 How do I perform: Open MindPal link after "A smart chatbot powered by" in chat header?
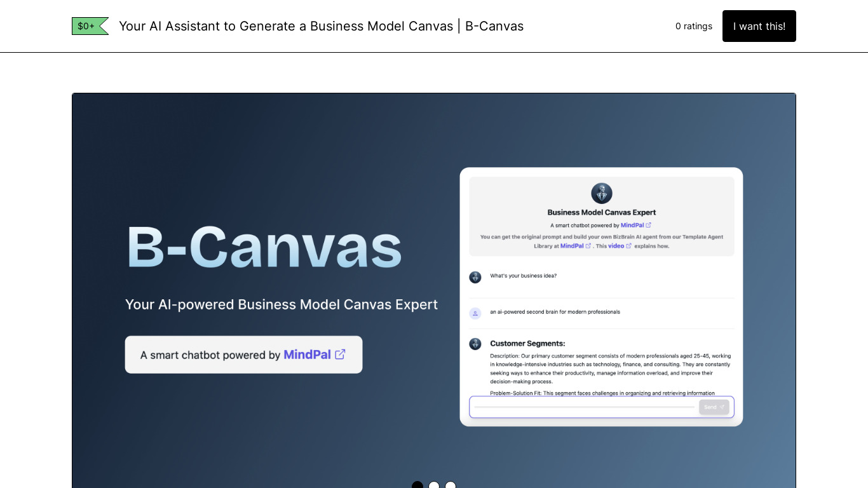click(x=632, y=225)
